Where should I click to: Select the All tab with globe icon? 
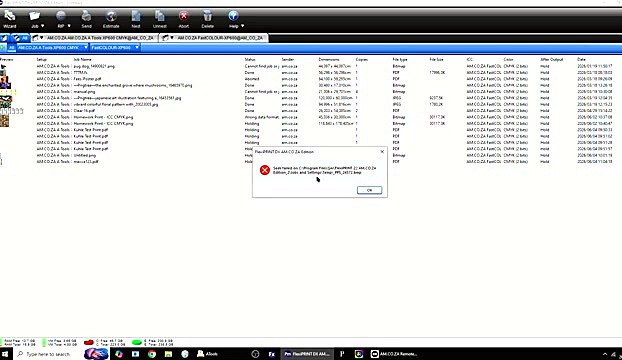(x=20, y=38)
